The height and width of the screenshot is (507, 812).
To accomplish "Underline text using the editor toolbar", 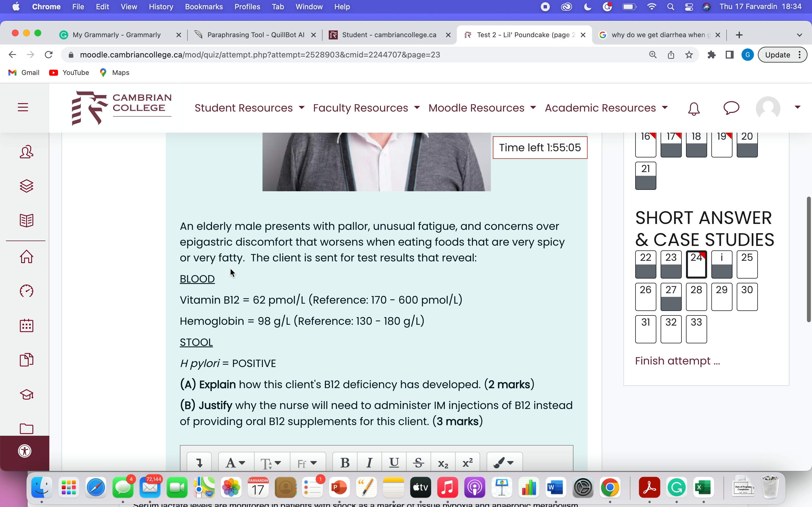I will (x=394, y=462).
